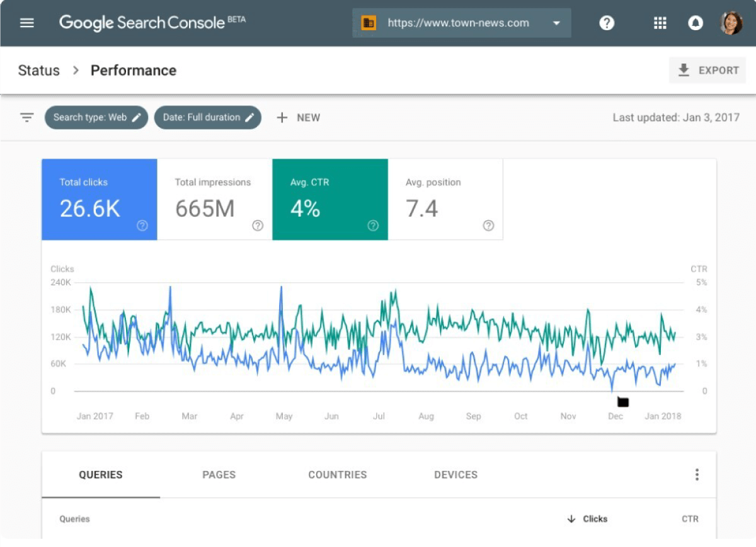Open the overflow menu on the Queries panel
Image resolution: width=756 pixels, height=547 pixels.
click(x=697, y=474)
